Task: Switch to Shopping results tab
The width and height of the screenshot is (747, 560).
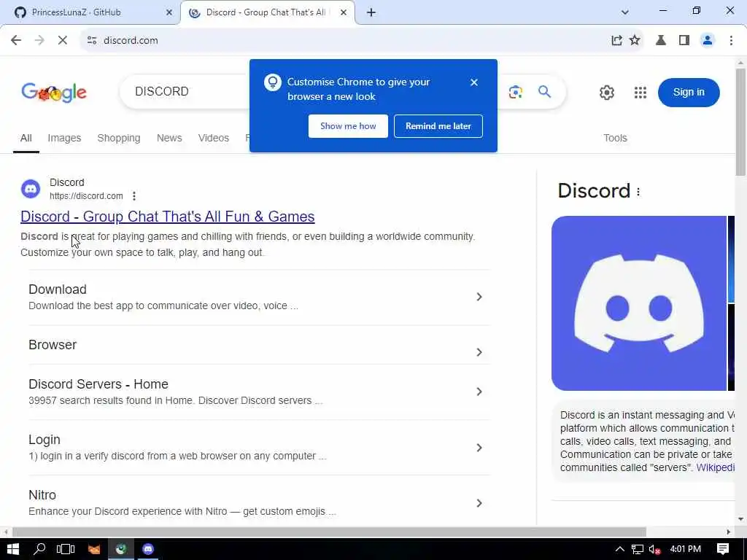Action: point(119,138)
